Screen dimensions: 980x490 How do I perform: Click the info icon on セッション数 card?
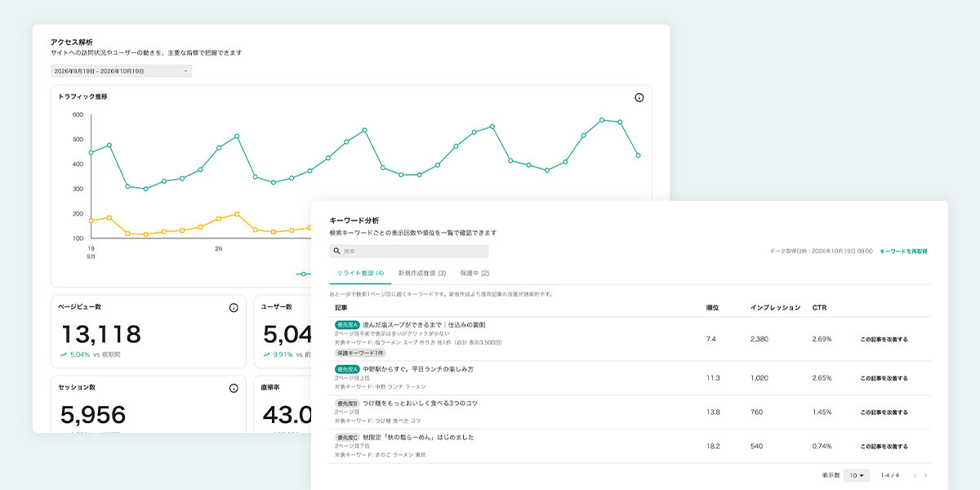(x=234, y=388)
